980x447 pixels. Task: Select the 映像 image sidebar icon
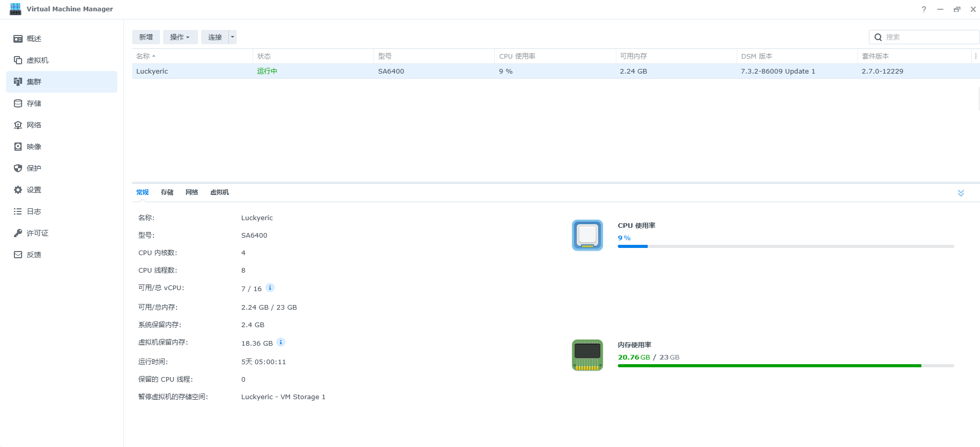18,147
